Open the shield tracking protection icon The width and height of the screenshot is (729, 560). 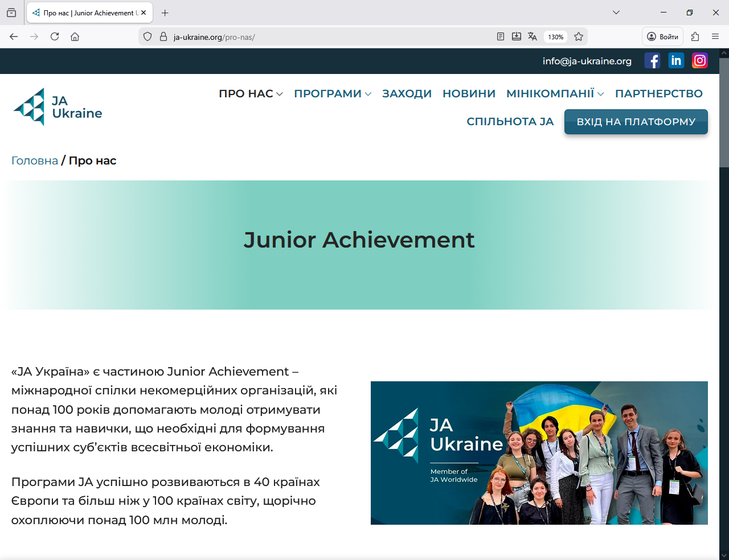pos(148,36)
